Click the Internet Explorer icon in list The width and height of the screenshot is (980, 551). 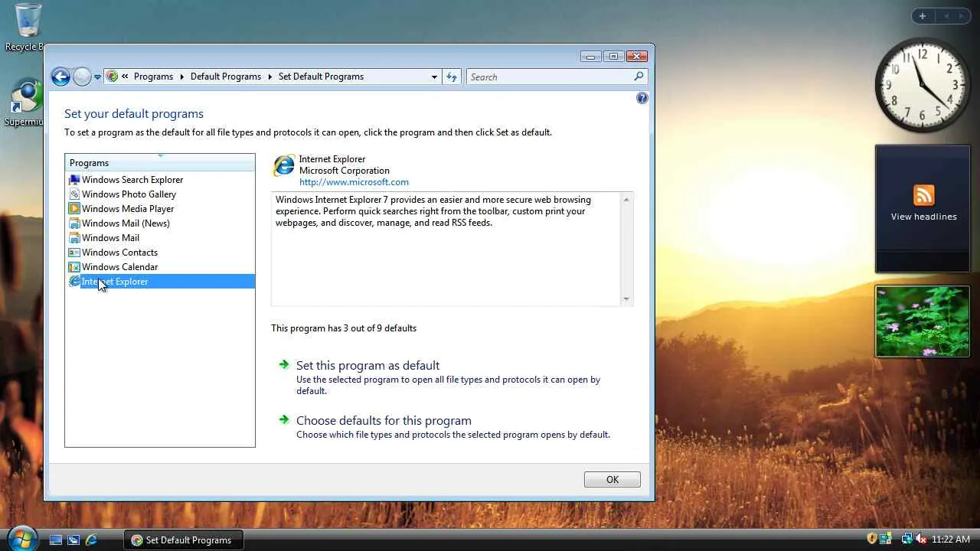(74, 282)
